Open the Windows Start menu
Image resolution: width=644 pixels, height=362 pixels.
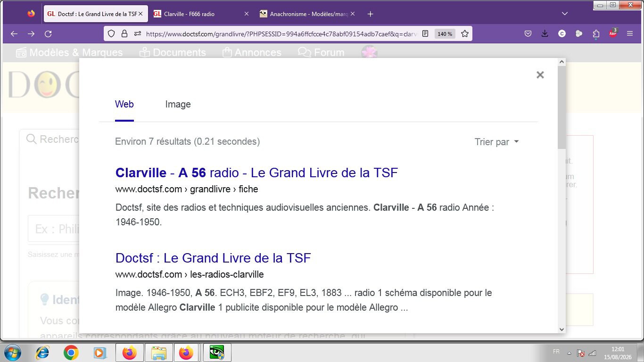13,353
